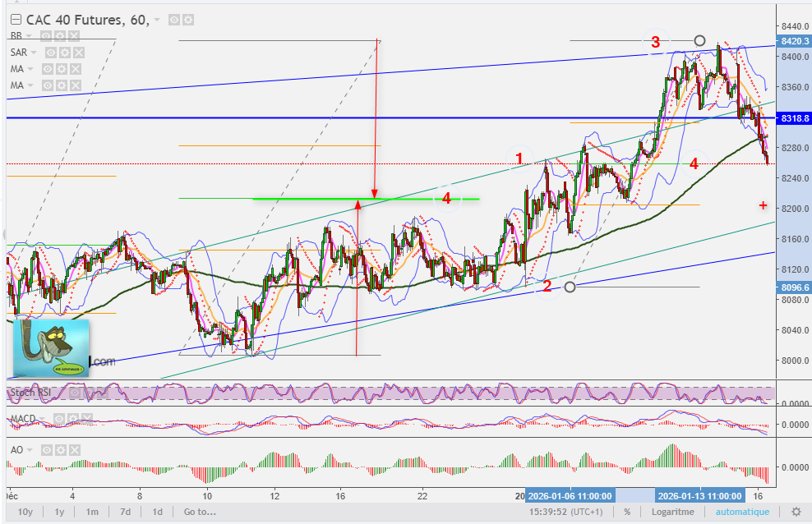This screenshot has height=524, width=812.
Task: Click the red plus marker near 8200
Action: point(763,205)
